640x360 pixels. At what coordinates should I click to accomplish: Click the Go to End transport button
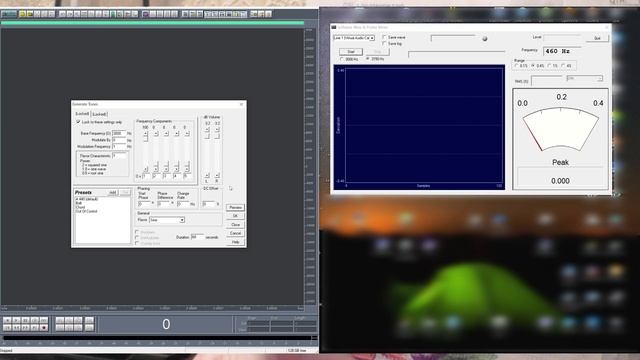(35, 327)
